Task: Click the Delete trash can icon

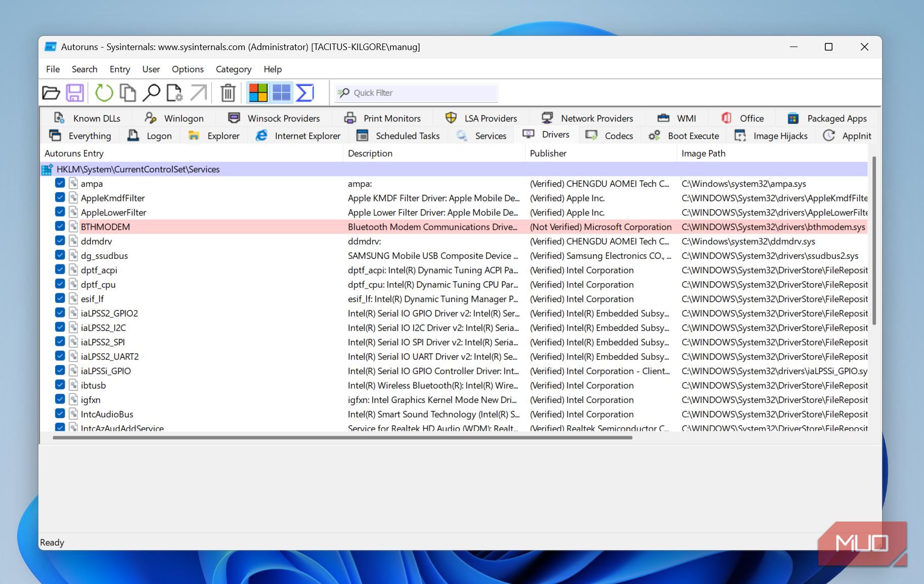Action: click(x=228, y=93)
